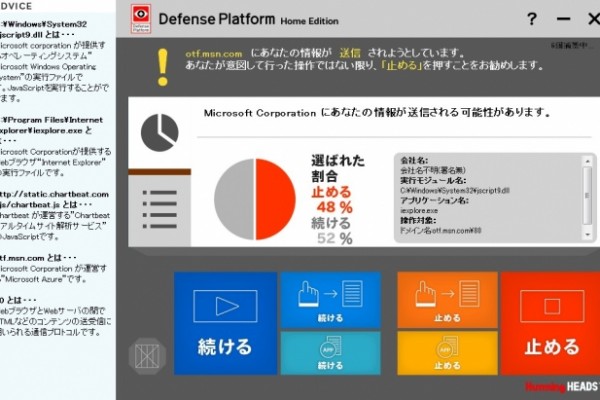Click the iexplore.exe heading in the advice panel

[x=51, y=130]
